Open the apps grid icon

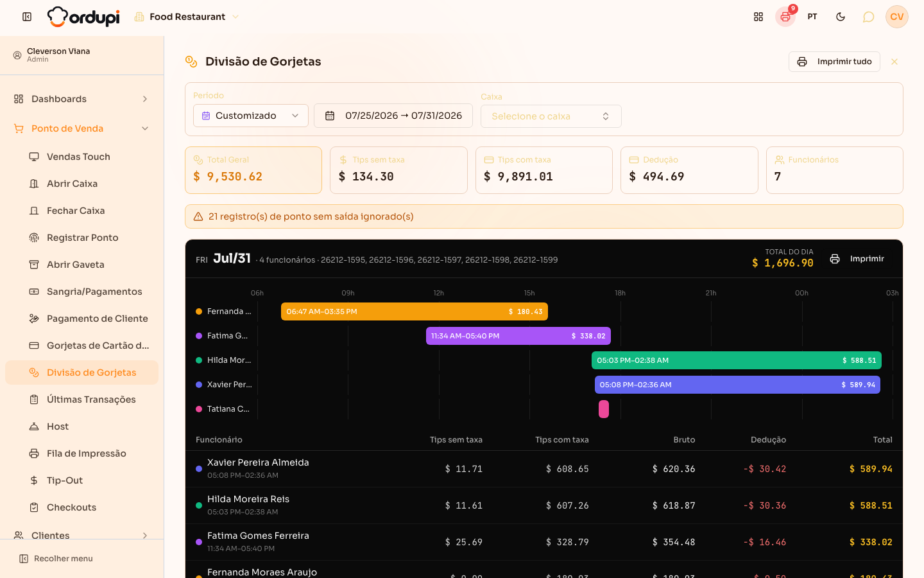[x=758, y=17]
